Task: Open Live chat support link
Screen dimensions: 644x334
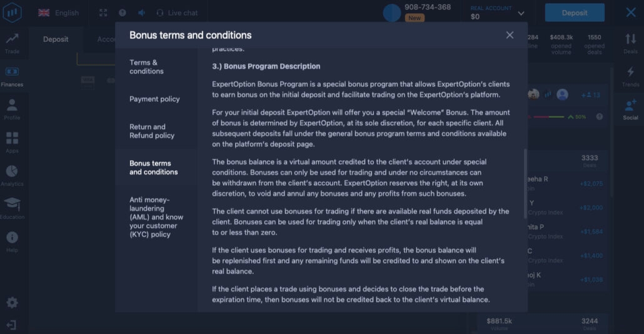Action: click(177, 13)
